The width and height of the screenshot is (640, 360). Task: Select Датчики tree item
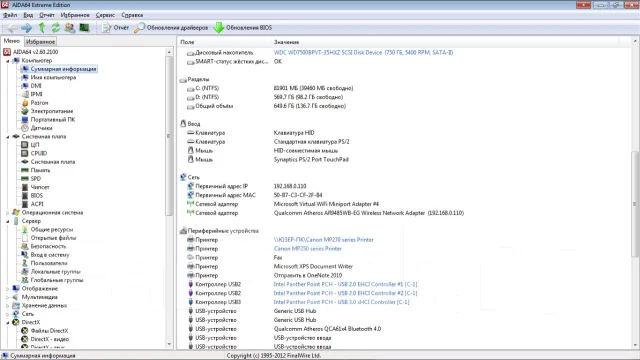pos(41,128)
